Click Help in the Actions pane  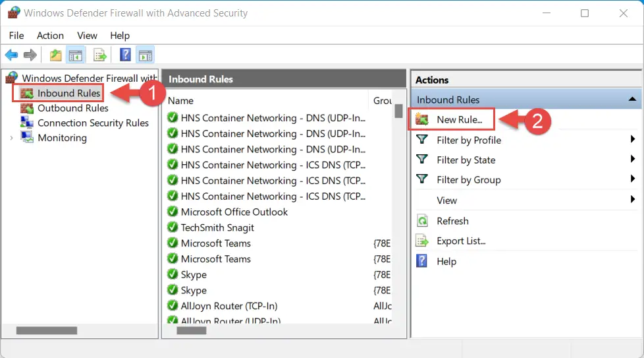[x=446, y=261]
